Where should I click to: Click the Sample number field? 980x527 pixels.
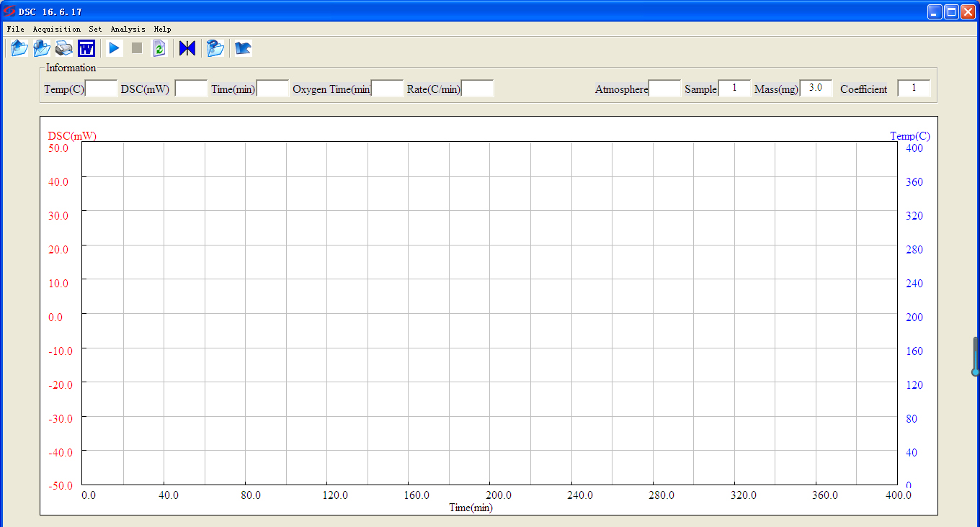734,88
